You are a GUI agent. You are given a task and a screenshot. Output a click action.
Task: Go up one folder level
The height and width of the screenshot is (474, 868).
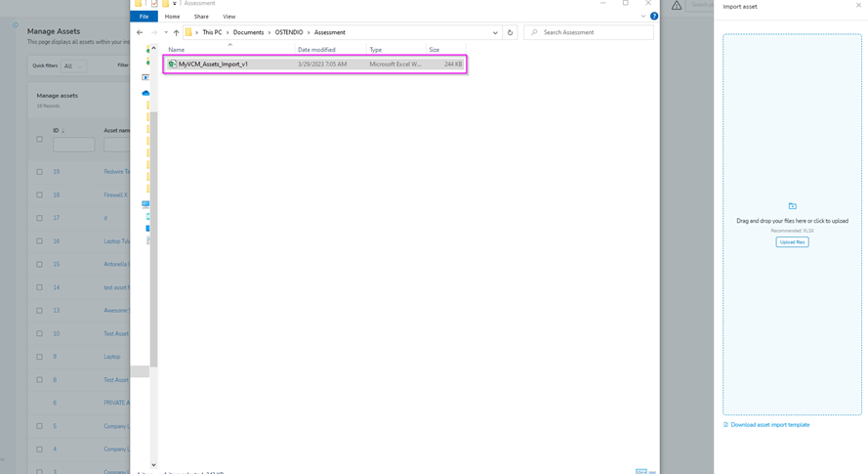[176, 32]
